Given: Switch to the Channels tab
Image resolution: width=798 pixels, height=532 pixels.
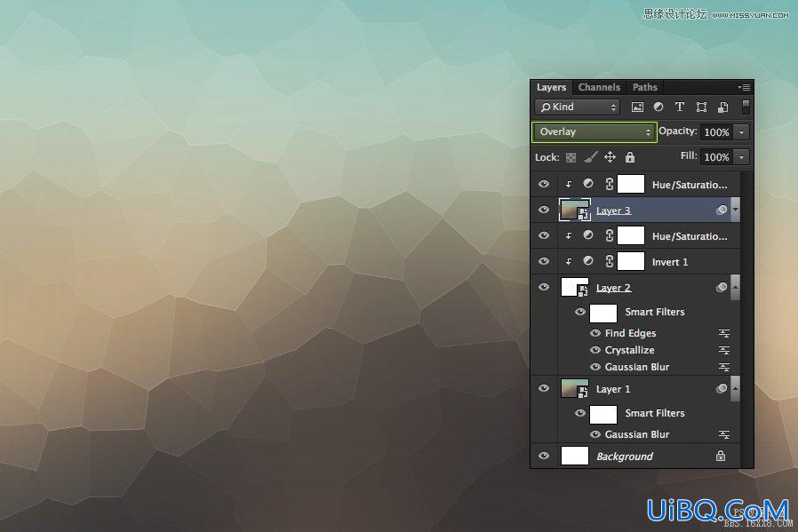Looking at the screenshot, I should [599, 87].
